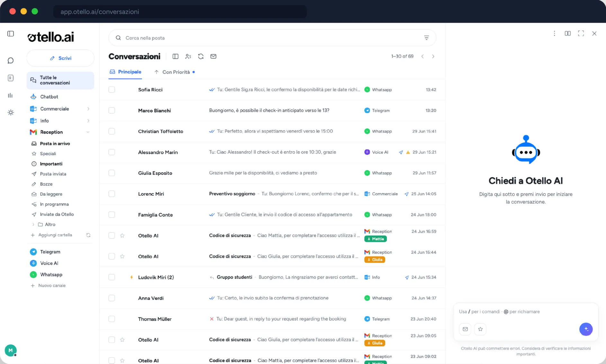The width and height of the screenshot is (606, 364).
Task: Click the sync icon beside Aggiungi cartella
Action: [88, 235]
